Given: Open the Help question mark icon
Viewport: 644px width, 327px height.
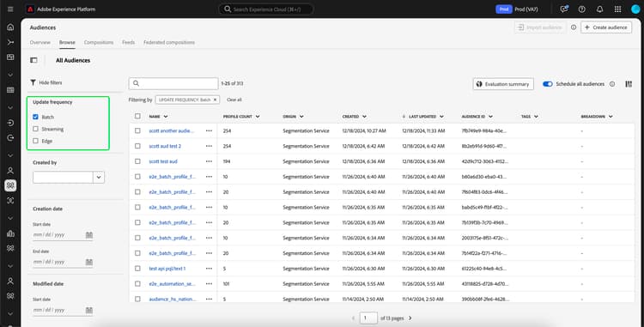Looking at the screenshot, I should click(581, 9).
